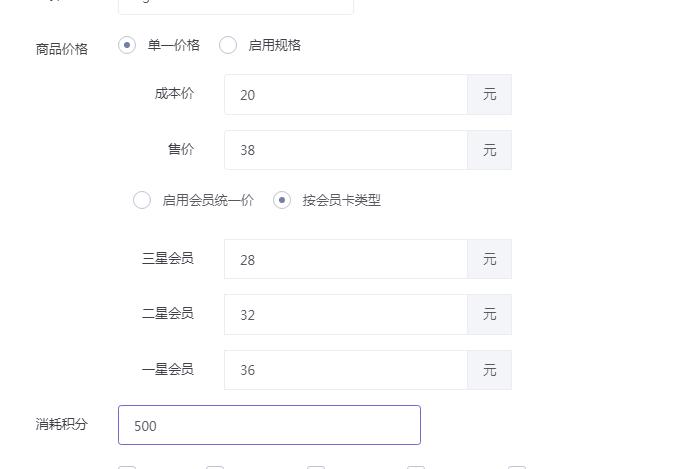Click the 消耗积分 field label
700x469 pixels.
point(62,424)
